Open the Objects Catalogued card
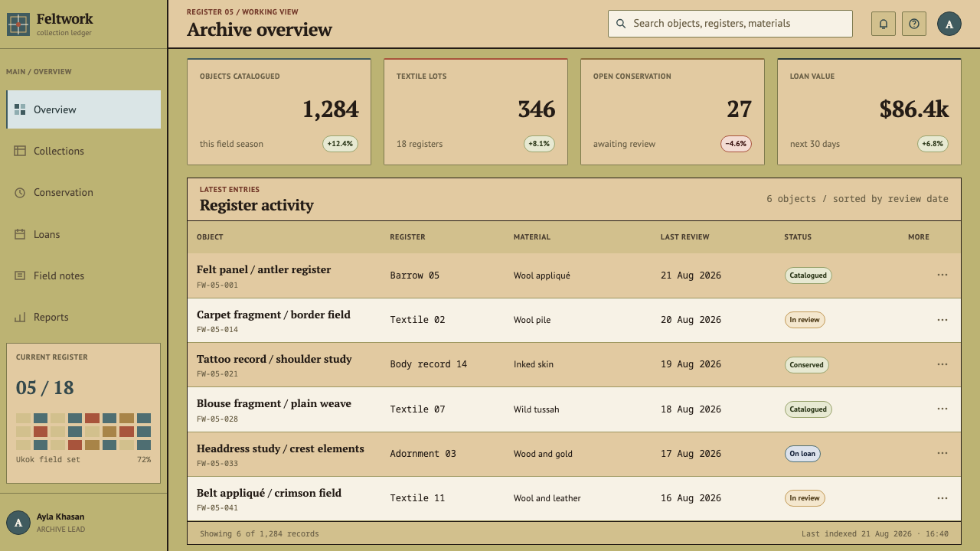The width and height of the screenshot is (980, 551). 279,112
